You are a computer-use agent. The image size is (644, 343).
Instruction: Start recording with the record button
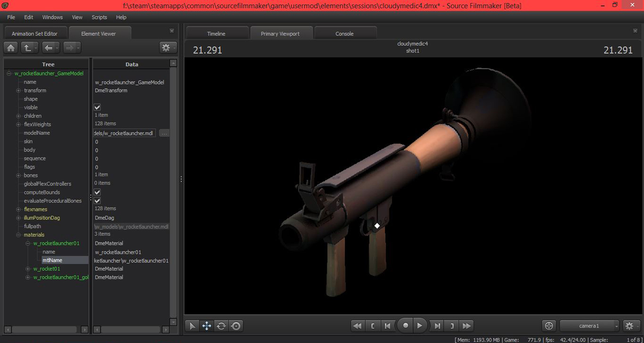coord(405,326)
